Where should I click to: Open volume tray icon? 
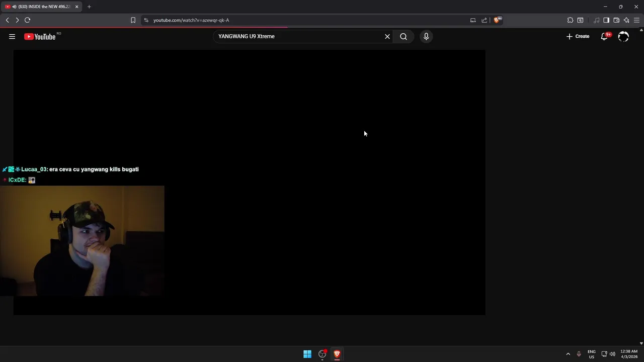[612, 354]
